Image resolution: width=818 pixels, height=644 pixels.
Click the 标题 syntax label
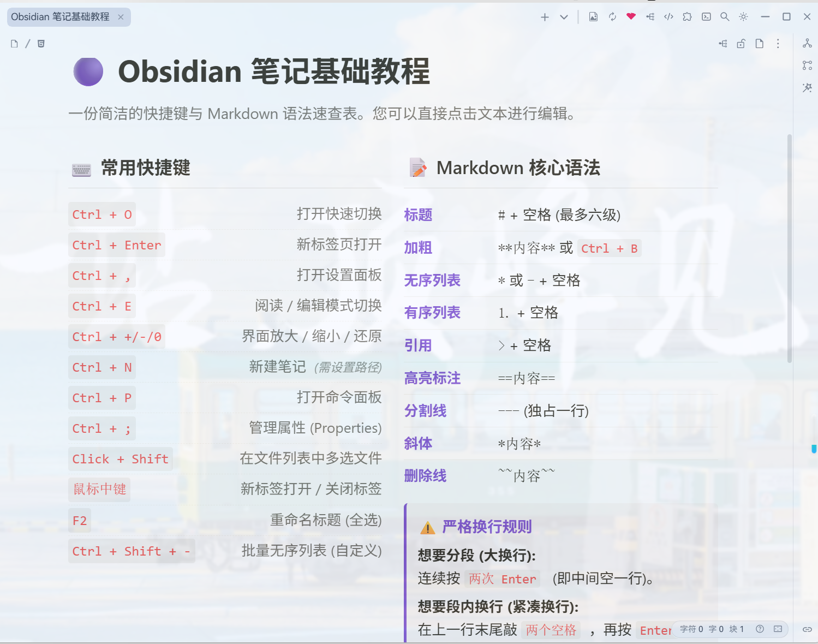click(x=418, y=215)
